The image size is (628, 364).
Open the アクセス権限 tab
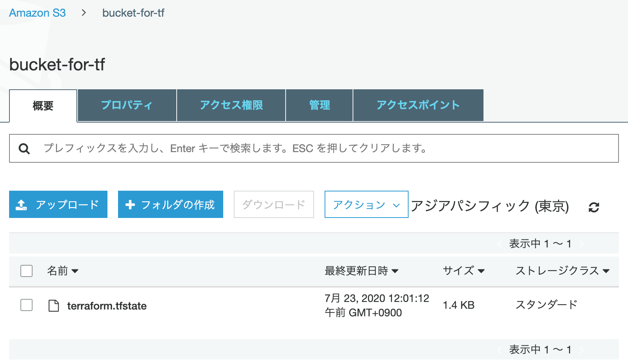click(231, 105)
